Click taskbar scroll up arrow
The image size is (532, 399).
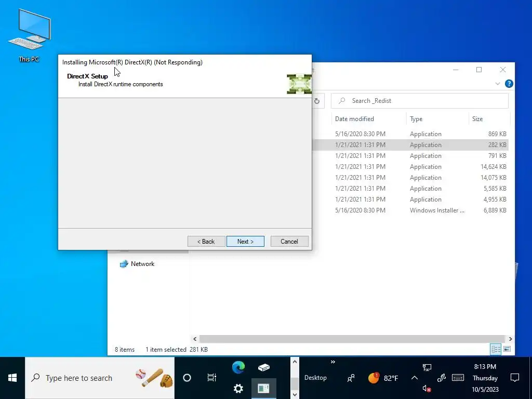point(295,362)
